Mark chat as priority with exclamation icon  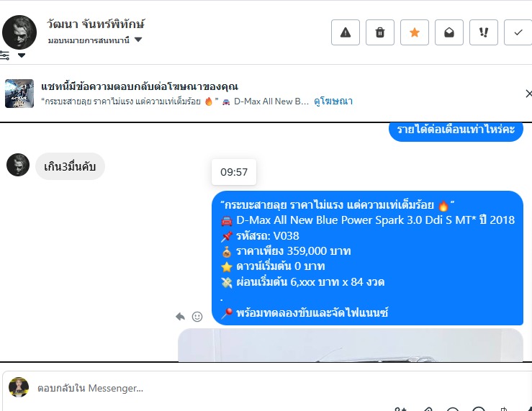484,32
